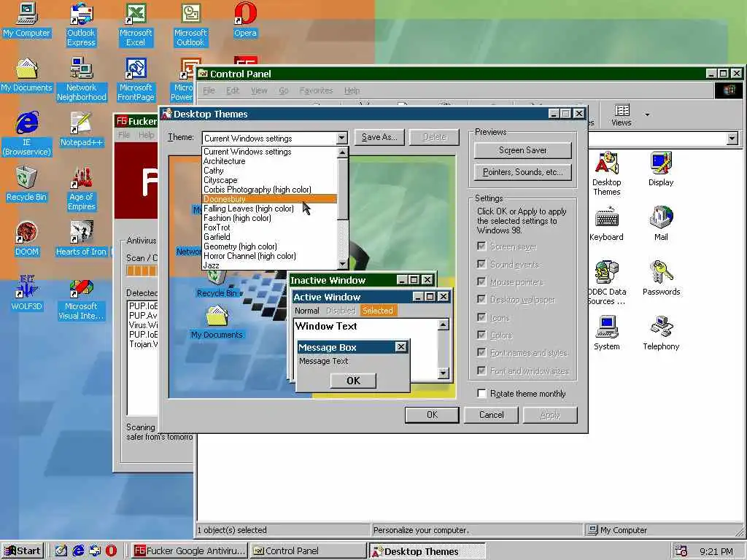Select Passwords icon in Control Panel

(x=661, y=279)
